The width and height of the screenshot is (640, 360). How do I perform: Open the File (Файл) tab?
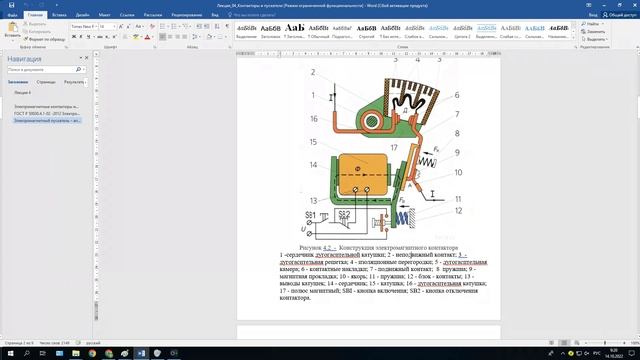[12, 15]
